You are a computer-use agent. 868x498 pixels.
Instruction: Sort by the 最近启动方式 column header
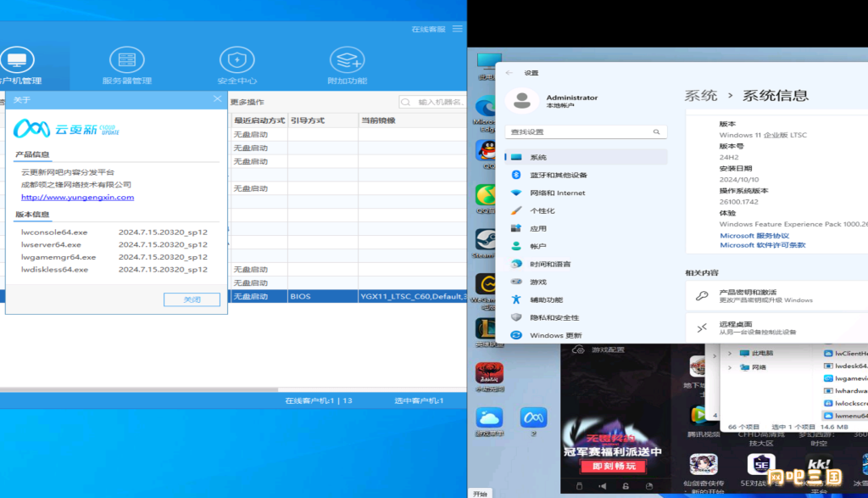point(259,120)
